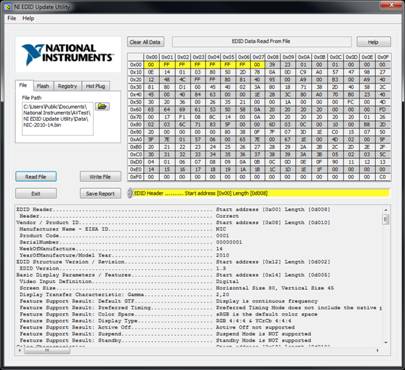Image resolution: width=405 pixels, height=370 pixels.
Task: Select row header 0x10 in hex table
Action: (x=136, y=72)
